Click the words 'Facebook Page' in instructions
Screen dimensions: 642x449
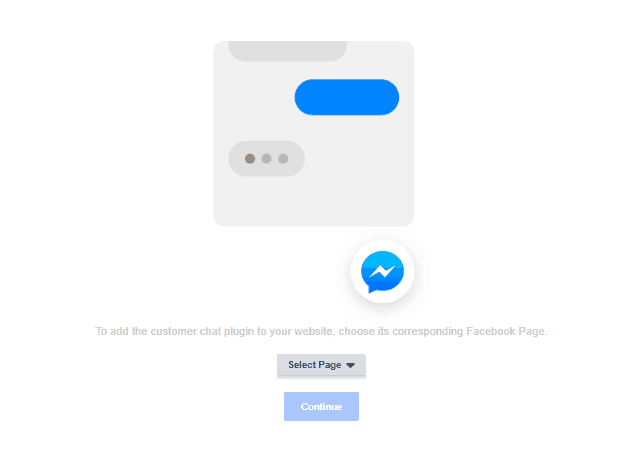(506, 331)
